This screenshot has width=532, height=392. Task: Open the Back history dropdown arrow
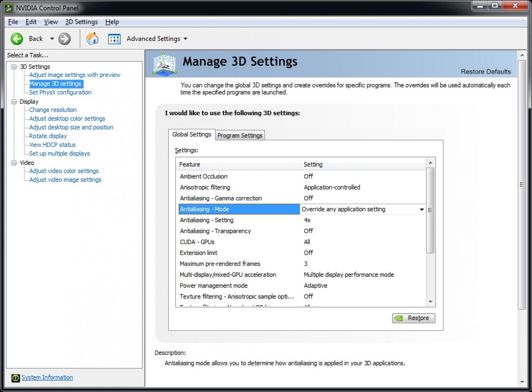pyautogui.click(x=52, y=39)
